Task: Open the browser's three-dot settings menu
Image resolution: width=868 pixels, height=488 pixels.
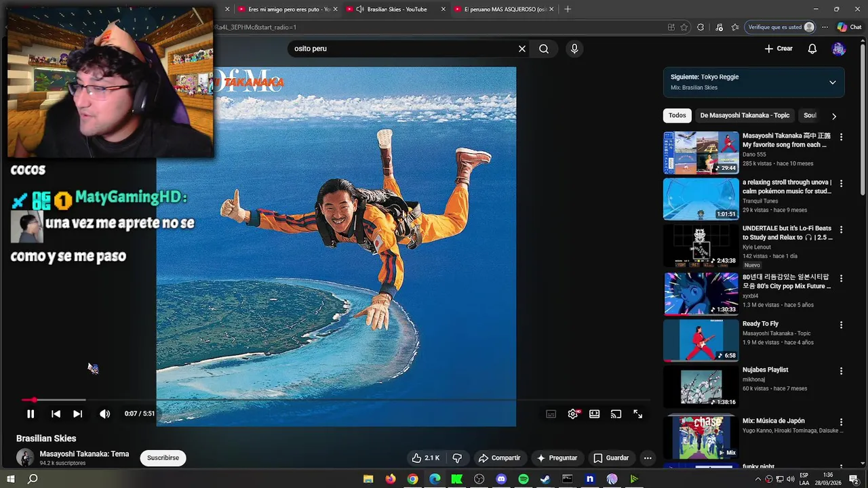Action: (x=825, y=27)
